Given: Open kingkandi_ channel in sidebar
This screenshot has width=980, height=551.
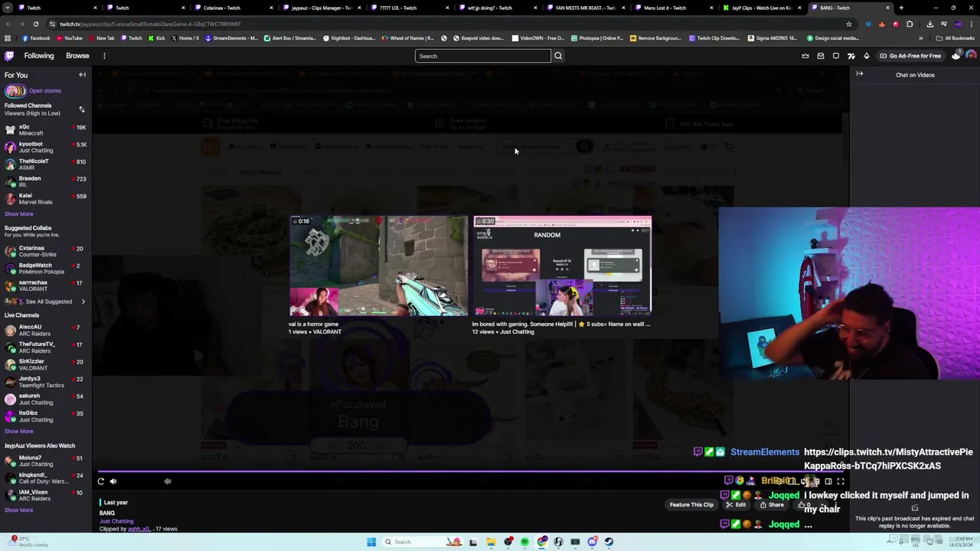Looking at the screenshot, I should click(x=45, y=478).
